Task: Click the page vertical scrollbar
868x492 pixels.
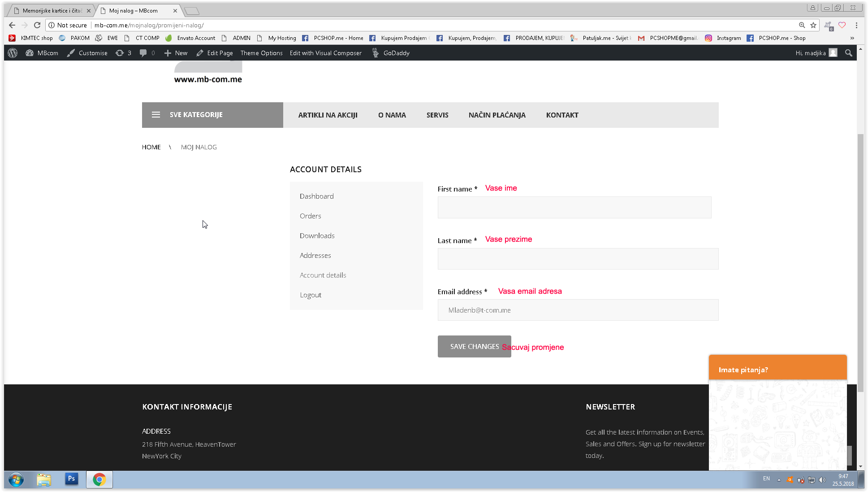Action: tap(860, 264)
